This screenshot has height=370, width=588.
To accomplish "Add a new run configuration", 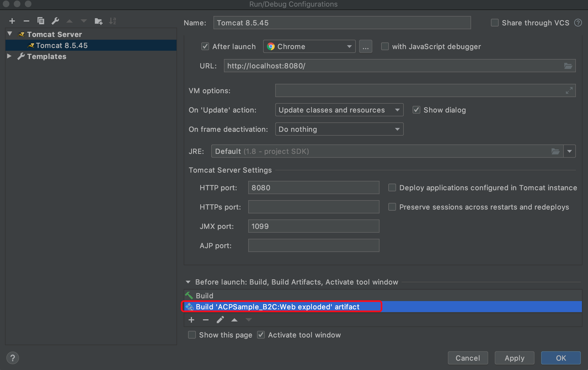I will (x=12, y=21).
